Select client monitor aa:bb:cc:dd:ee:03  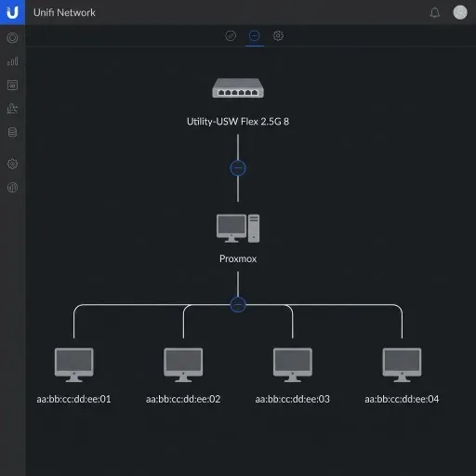click(293, 364)
